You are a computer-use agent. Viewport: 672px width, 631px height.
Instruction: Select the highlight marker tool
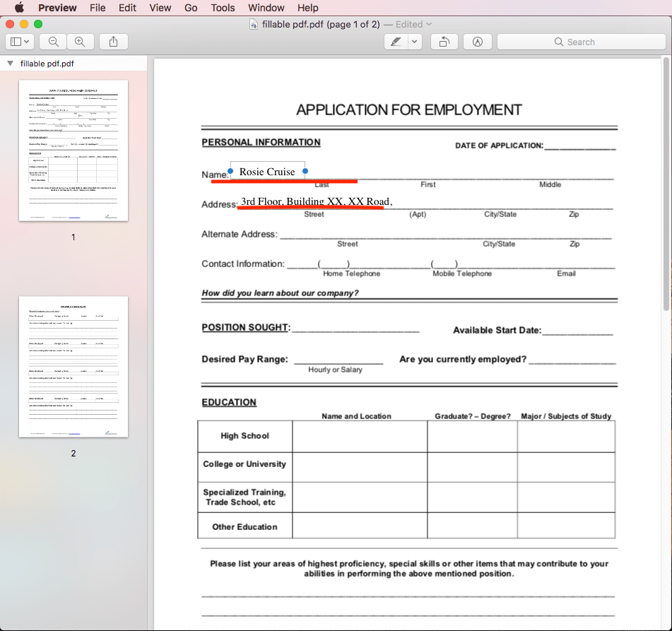coord(396,41)
